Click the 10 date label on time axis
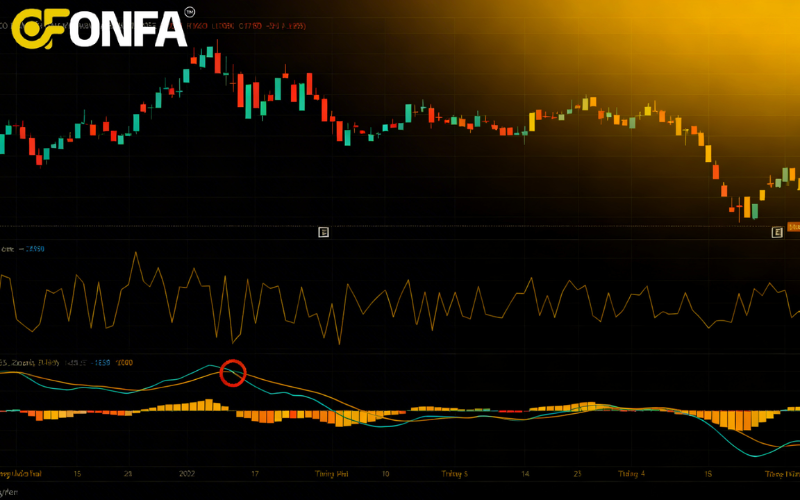The image size is (800, 500). (385, 473)
